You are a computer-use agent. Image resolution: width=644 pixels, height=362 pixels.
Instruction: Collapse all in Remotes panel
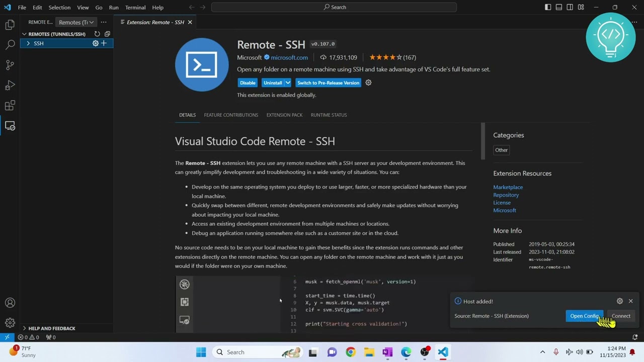(107, 34)
